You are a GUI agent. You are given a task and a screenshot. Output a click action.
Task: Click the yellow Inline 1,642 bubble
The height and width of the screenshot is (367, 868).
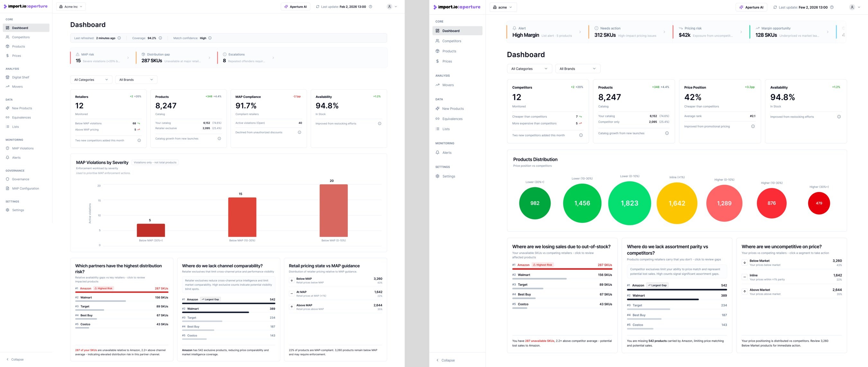[677, 203]
